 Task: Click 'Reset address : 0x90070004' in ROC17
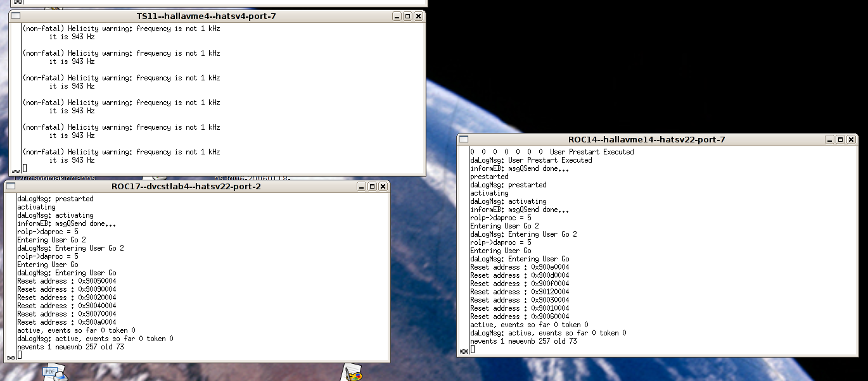(67, 314)
